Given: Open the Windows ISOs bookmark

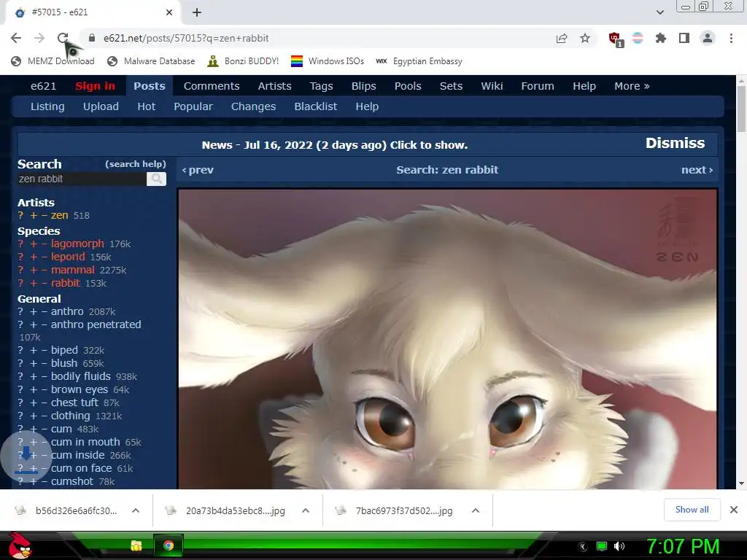Looking at the screenshot, I should pyautogui.click(x=328, y=61).
